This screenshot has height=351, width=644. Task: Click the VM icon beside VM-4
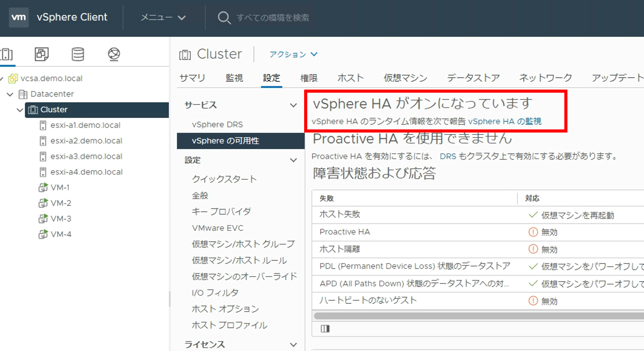click(x=43, y=234)
